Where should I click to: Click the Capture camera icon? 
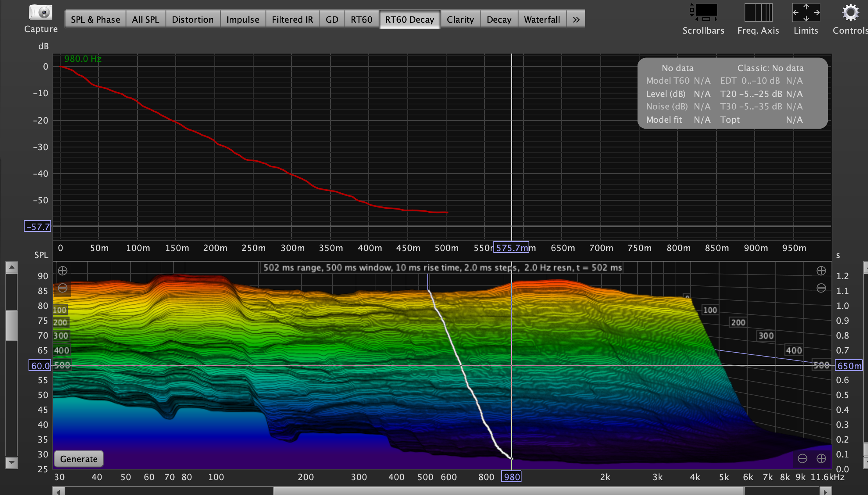(x=41, y=13)
